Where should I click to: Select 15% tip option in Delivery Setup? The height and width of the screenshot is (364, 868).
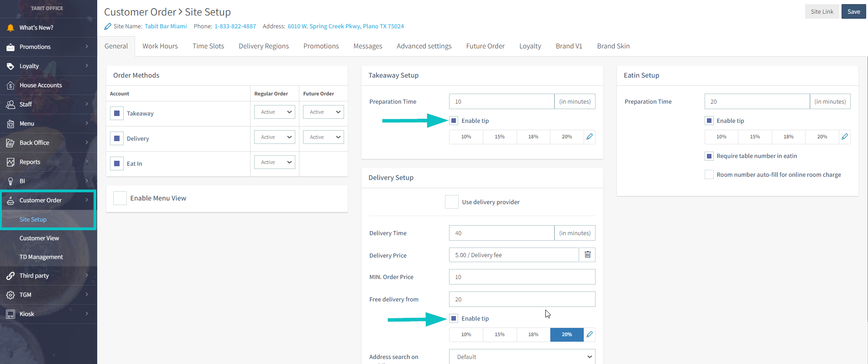point(500,334)
